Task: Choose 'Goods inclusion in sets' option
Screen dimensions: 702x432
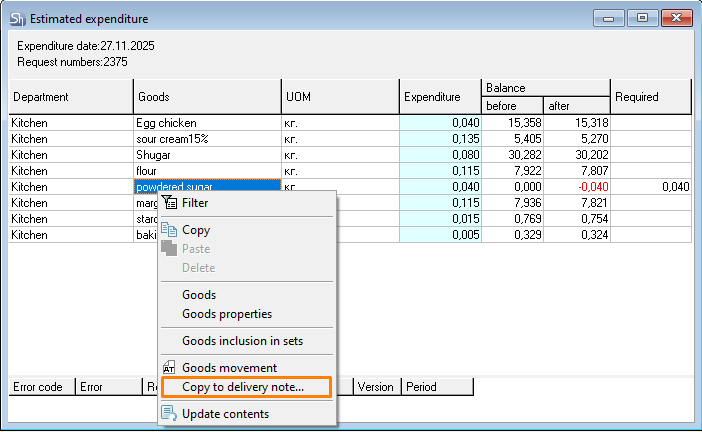Action: click(242, 341)
